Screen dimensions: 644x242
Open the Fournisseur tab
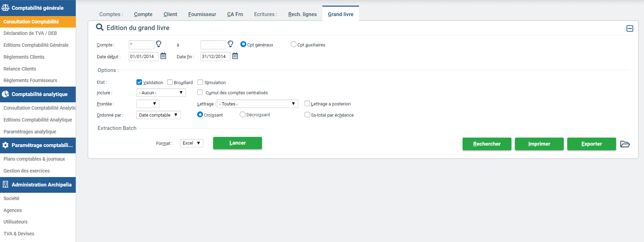click(202, 14)
